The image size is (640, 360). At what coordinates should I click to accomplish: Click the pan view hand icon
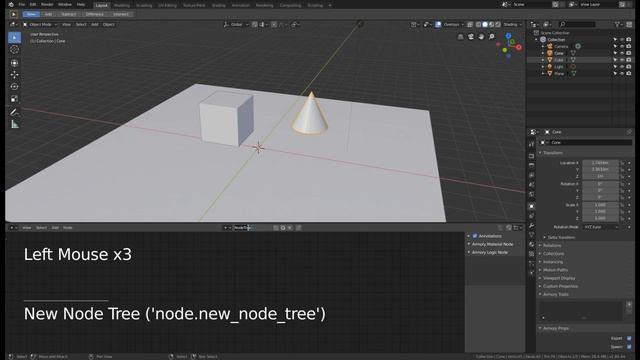481,37
